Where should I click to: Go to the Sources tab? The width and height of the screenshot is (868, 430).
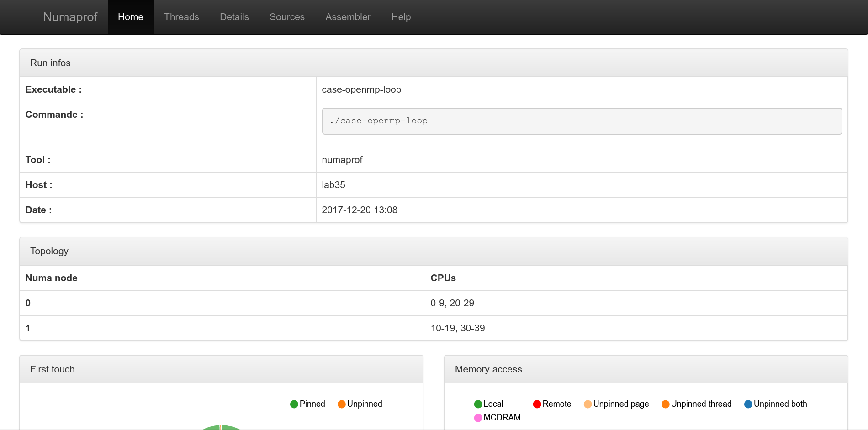287,17
